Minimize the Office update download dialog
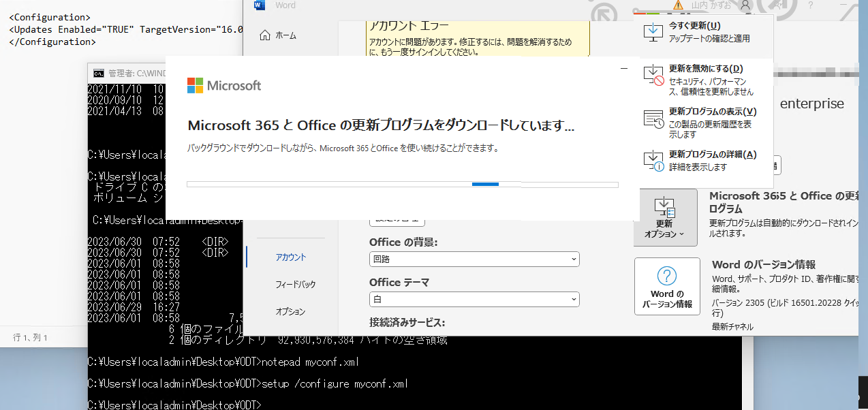The height and width of the screenshot is (410, 868). (x=624, y=68)
